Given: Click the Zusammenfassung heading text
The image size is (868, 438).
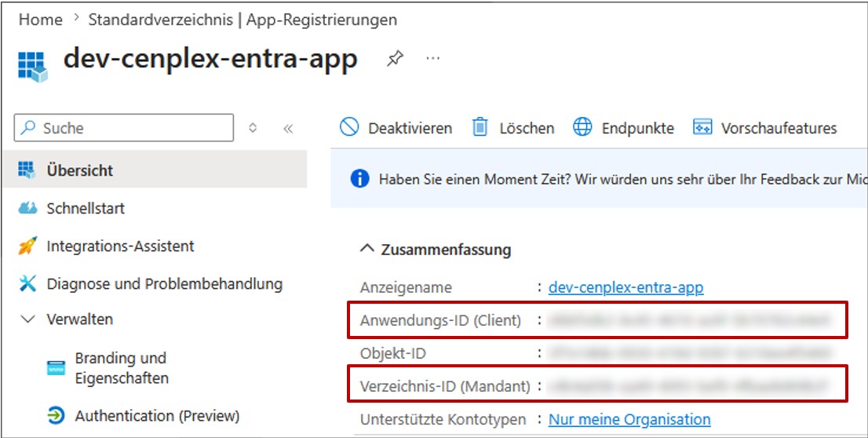Looking at the screenshot, I should [446, 250].
